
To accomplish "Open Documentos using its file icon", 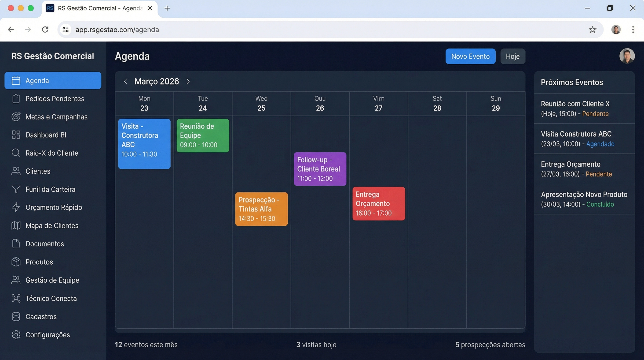I will (16, 244).
